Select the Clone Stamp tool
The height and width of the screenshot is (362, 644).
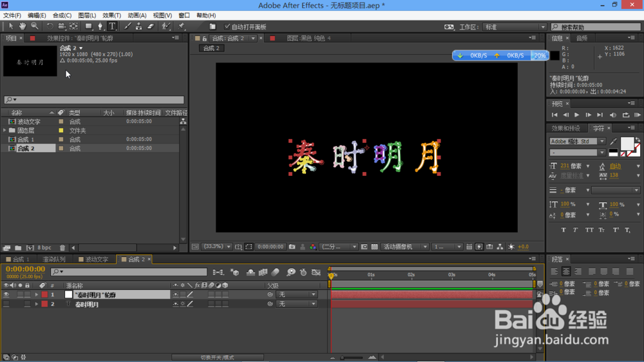click(x=139, y=26)
